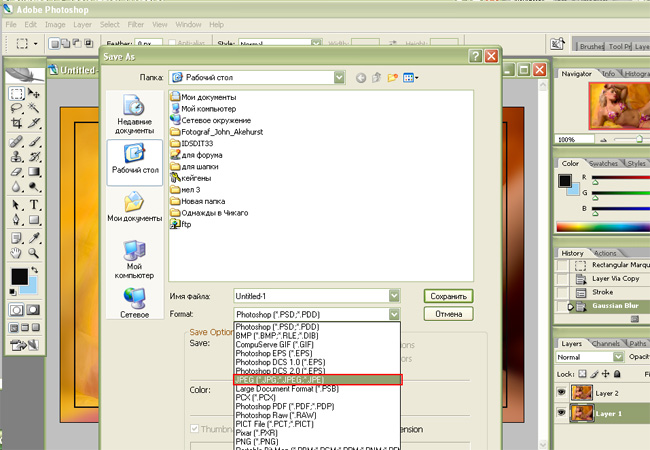Collapse the Format dropdown arrow
Screen dimensions: 650x450
(394, 314)
